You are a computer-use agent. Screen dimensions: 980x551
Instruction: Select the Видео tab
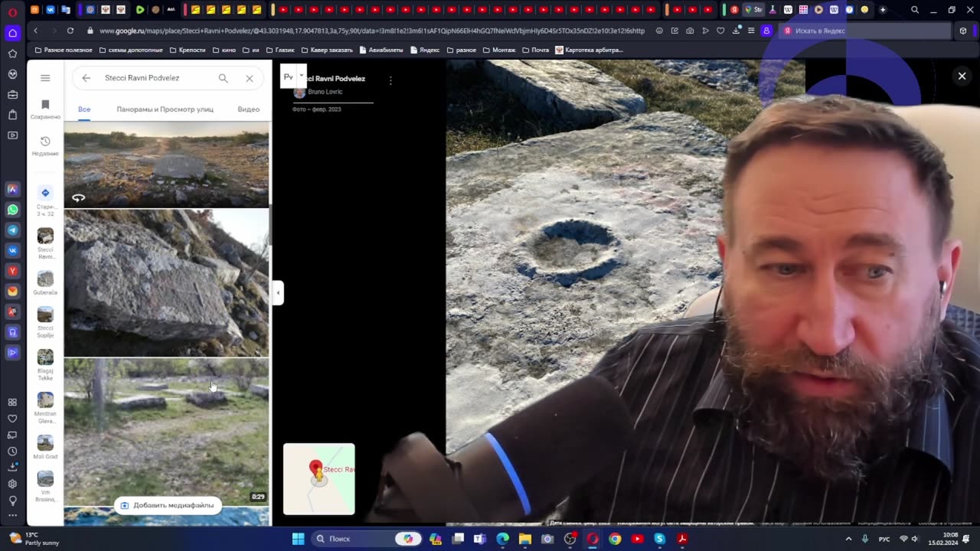(x=248, y=109)
